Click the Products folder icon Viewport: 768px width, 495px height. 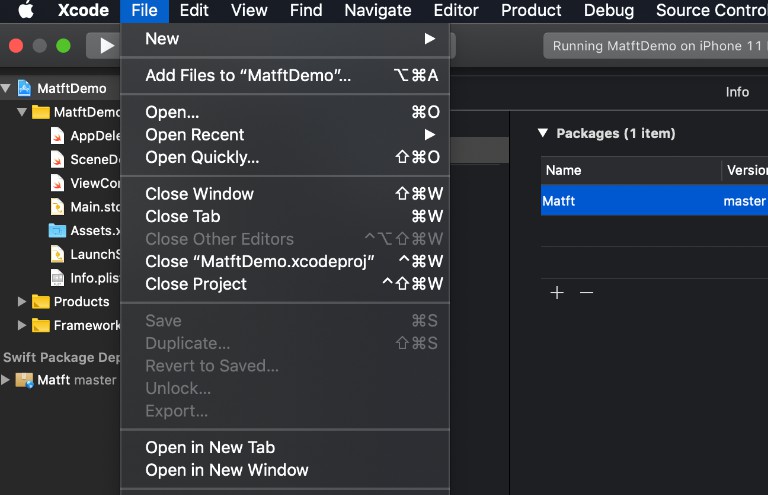pos(41,301)
